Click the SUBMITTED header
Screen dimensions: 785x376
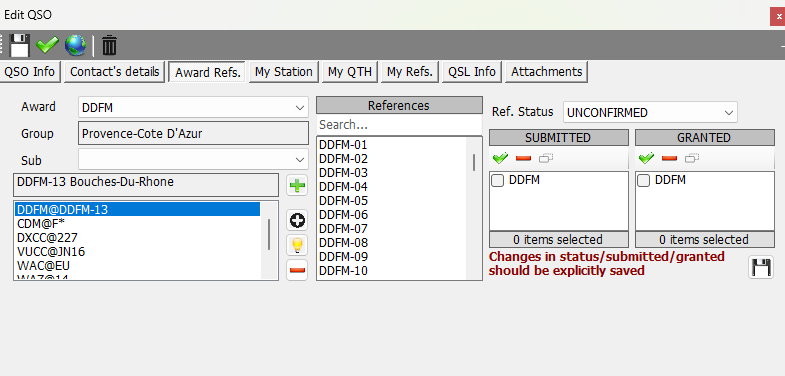click(x=558, y=138)
